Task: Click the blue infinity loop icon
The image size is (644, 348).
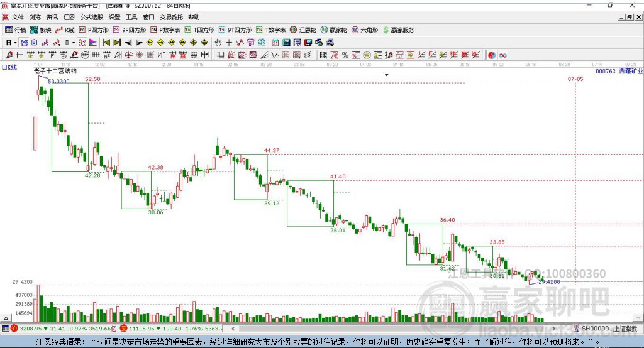Action: (x=502, y=55)
